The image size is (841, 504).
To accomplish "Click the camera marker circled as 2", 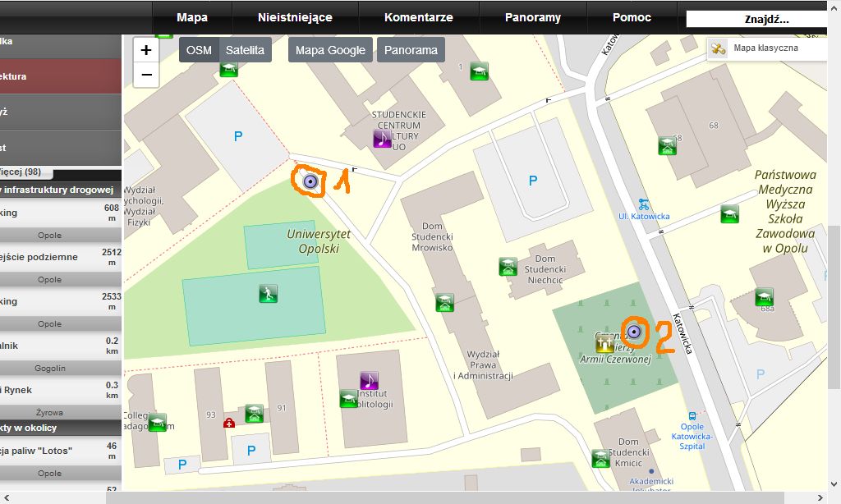I will click(633, 332).
